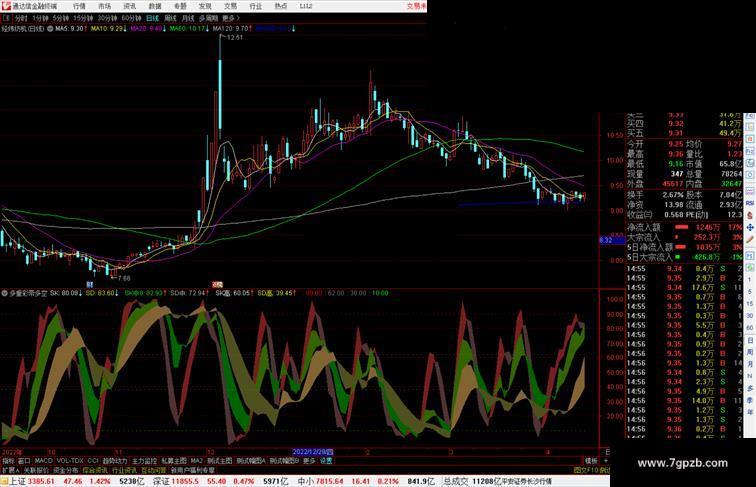Select the 30 minute shortcut in right toolbar
The width and height of the screenshot is (756, 487).
coord(750,316)
